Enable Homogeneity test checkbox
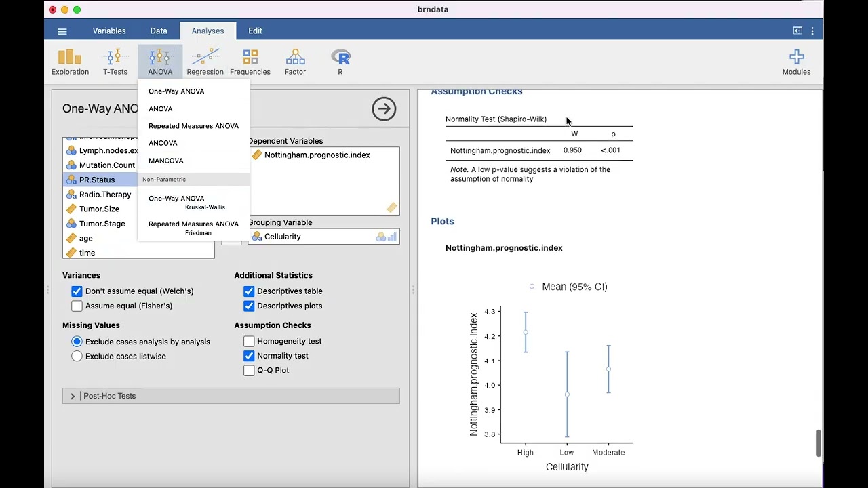868x488 pixels. [249, 341]
